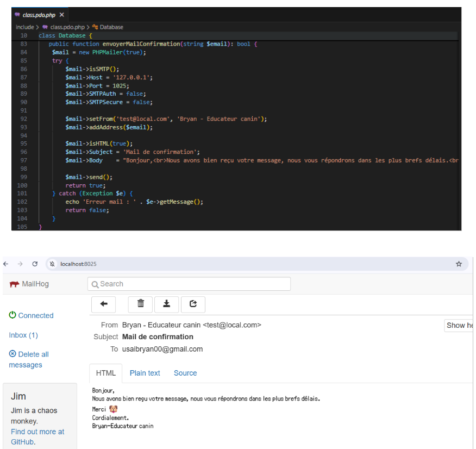
Task: Bookmark this page with the star icon
Action: (x=459, y=264)
